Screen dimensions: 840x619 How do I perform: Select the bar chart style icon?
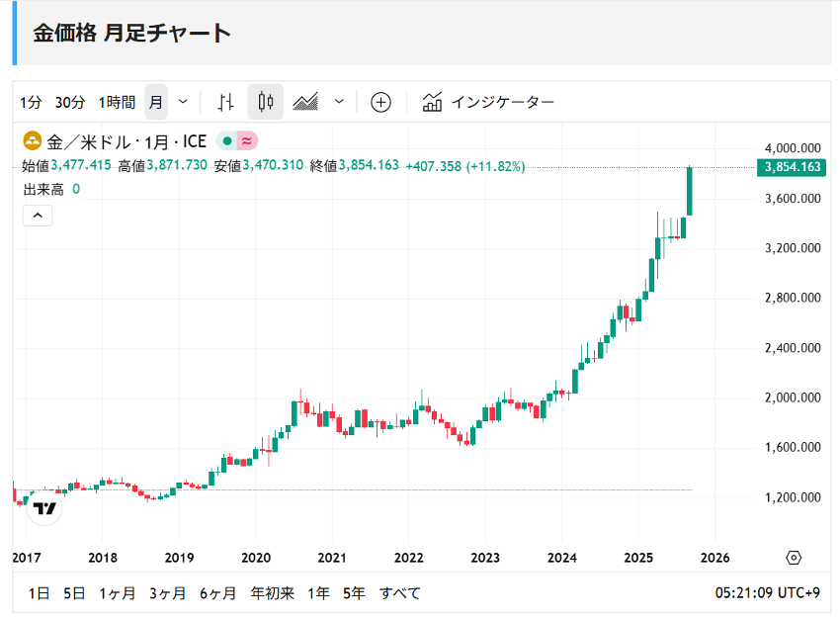click(x=226, y=102)
